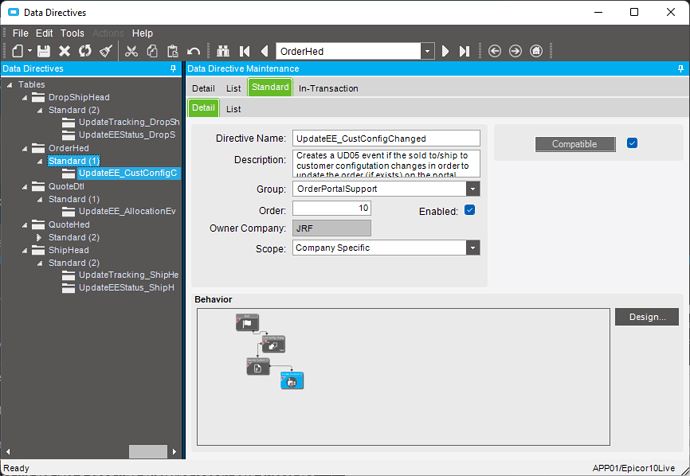690x476 pixels.
Task: Collapse the DropShipHead tree node
Action: (25, 98)
